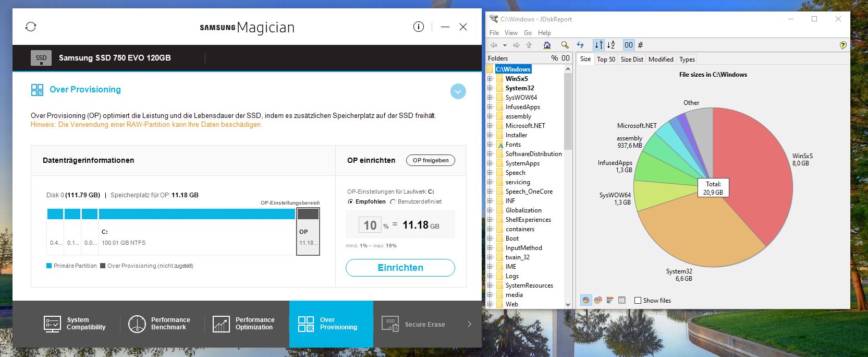Open back history dropdown arrow in JDiskReport
Screen dimensions: 868x357
[x=505, y=45]
